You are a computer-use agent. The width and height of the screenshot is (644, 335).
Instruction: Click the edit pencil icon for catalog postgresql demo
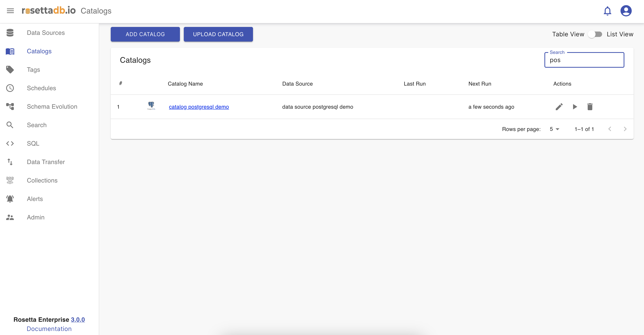(559, 107)
